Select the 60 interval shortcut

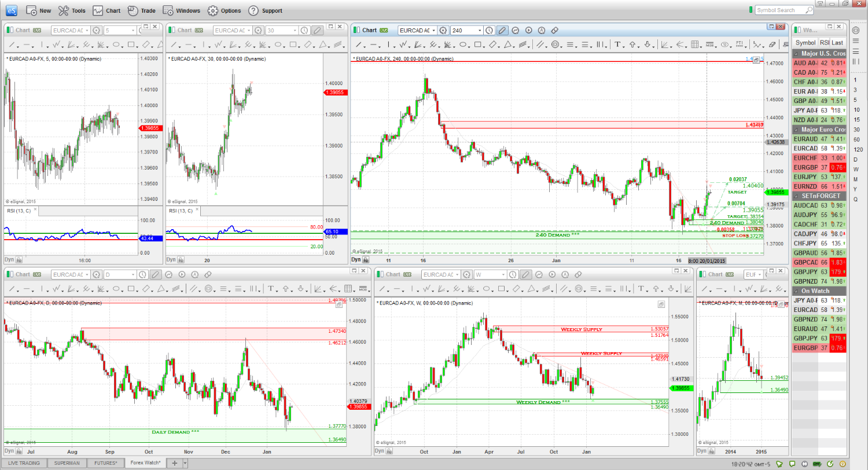(856, 139)
